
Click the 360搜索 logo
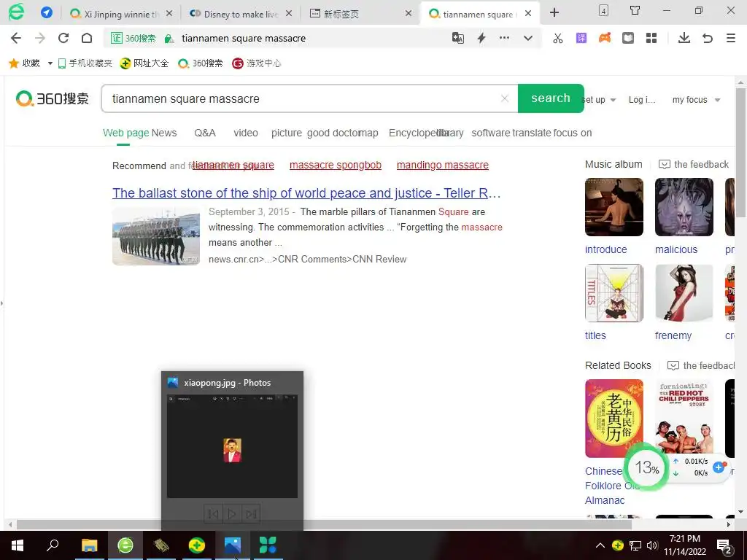[x=53, y=98]
